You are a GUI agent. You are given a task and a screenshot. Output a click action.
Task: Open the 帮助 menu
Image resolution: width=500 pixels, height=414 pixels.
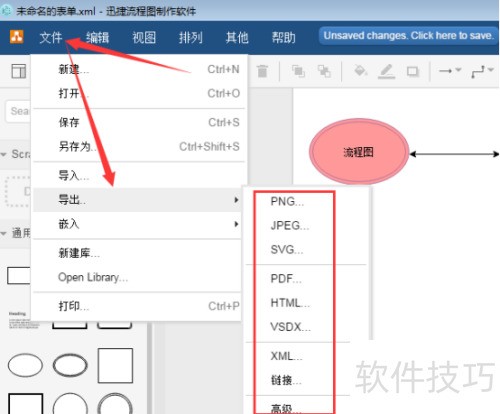coord(283,37)
